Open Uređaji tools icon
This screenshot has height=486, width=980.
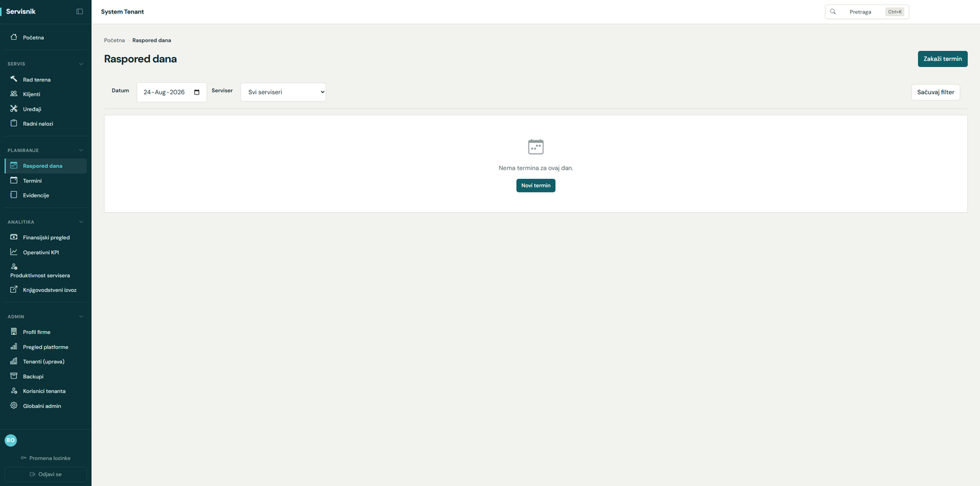point(13,108)
